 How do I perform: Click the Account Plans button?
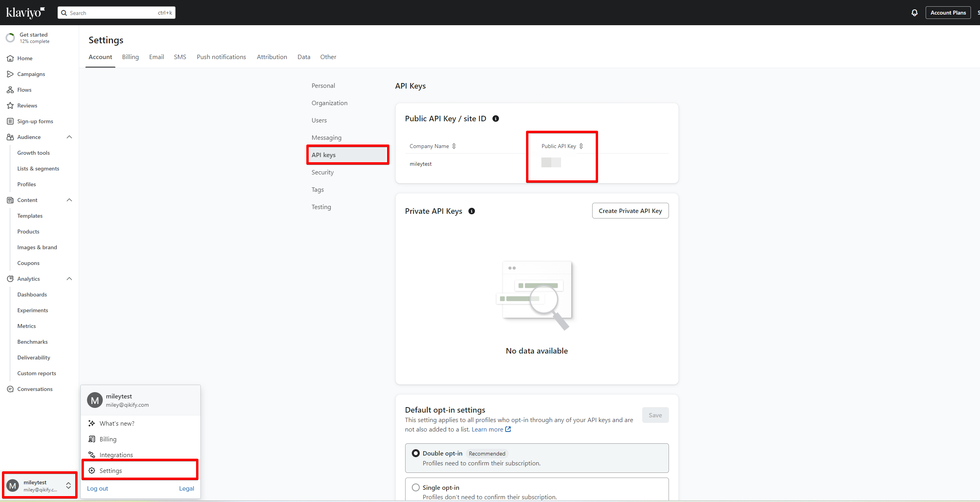click(x=948, y=13)
